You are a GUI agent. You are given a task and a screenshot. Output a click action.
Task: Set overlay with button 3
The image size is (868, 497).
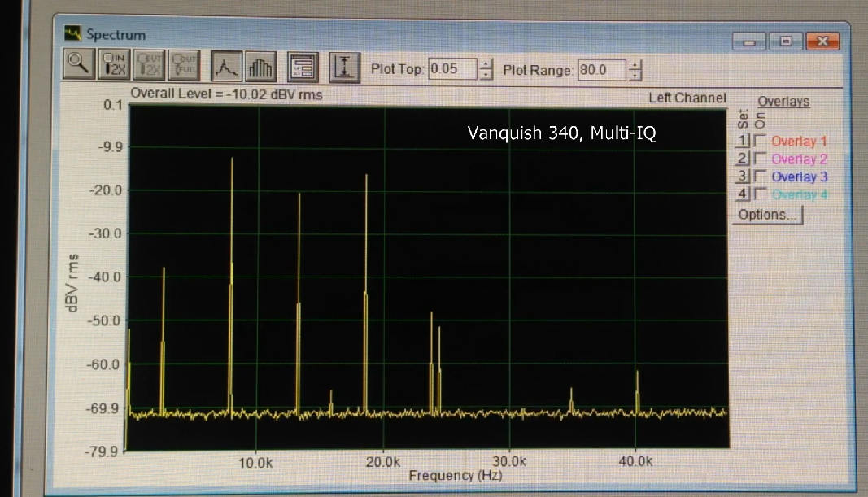pyautogui.click(x=743, y=177)
